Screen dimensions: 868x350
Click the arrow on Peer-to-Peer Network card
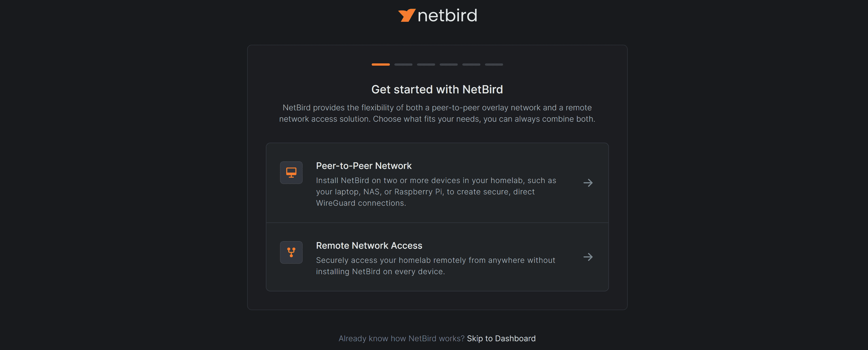(x=588, y=183)
